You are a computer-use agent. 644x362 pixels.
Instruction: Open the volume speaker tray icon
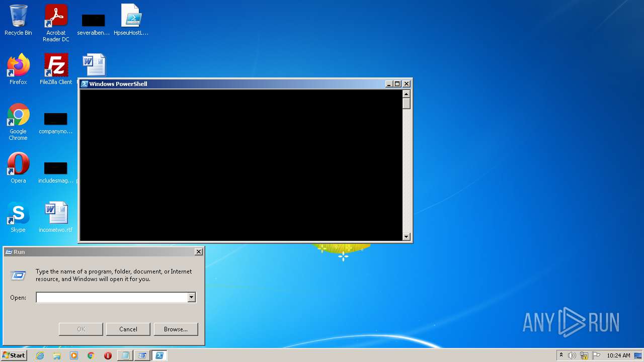(x=572, y=355)
